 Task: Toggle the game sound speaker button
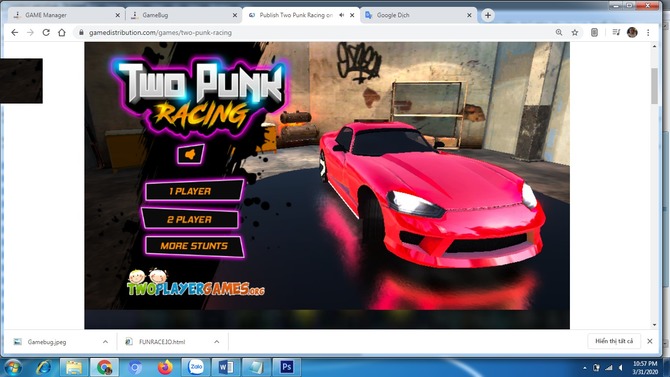191,154
